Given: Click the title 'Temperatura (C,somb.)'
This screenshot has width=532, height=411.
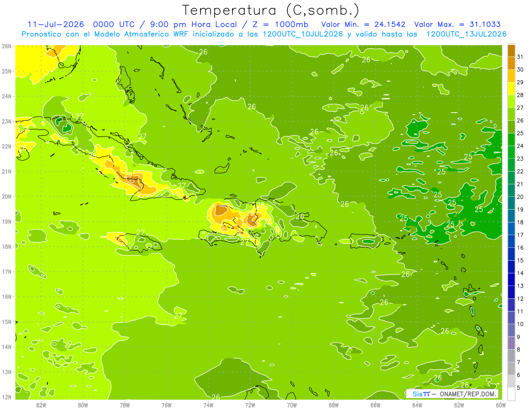Looking at the screenshot, I should (271, 10).
